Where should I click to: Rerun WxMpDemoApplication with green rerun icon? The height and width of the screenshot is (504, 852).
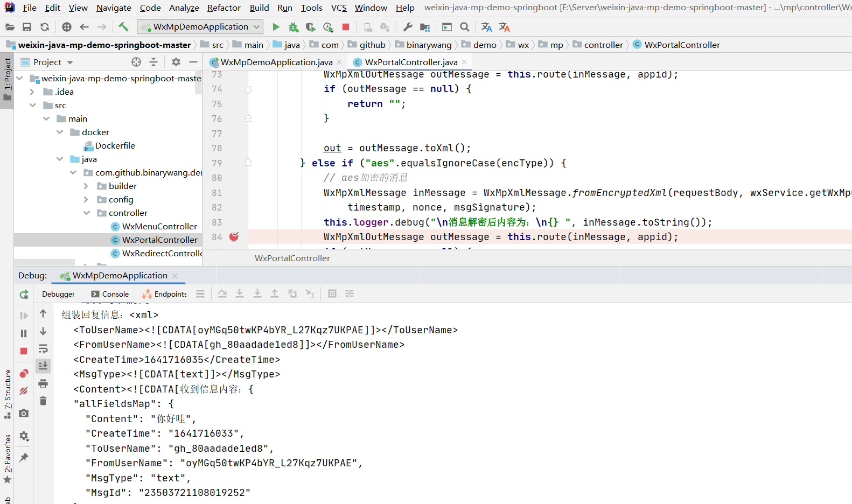coord(24,295)
